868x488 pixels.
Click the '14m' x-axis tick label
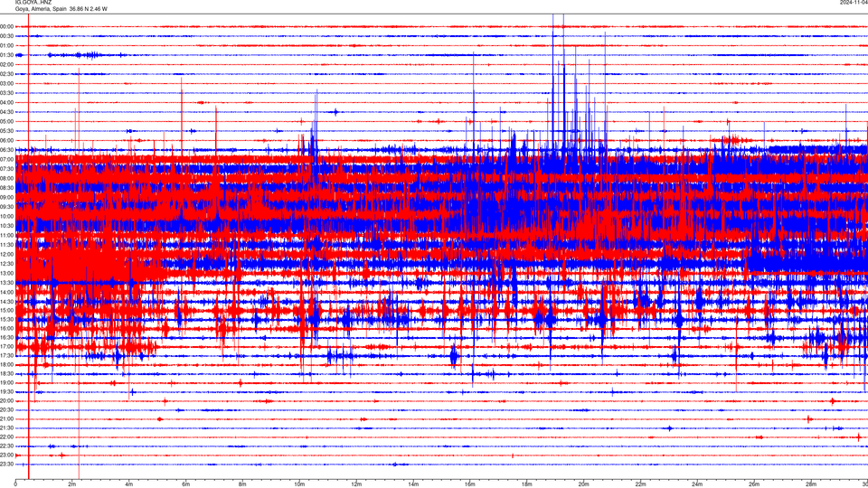pyautogui.click(x=413, y=484)
